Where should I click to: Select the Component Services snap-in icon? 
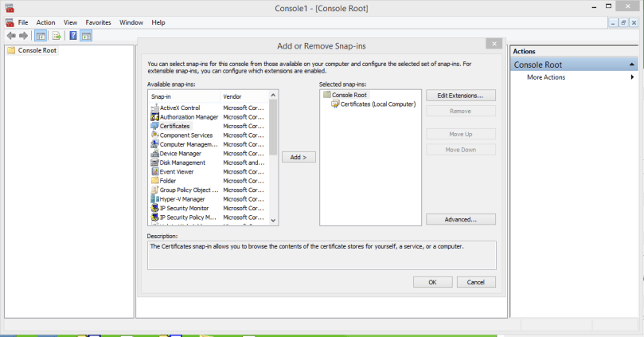(155, 135)
